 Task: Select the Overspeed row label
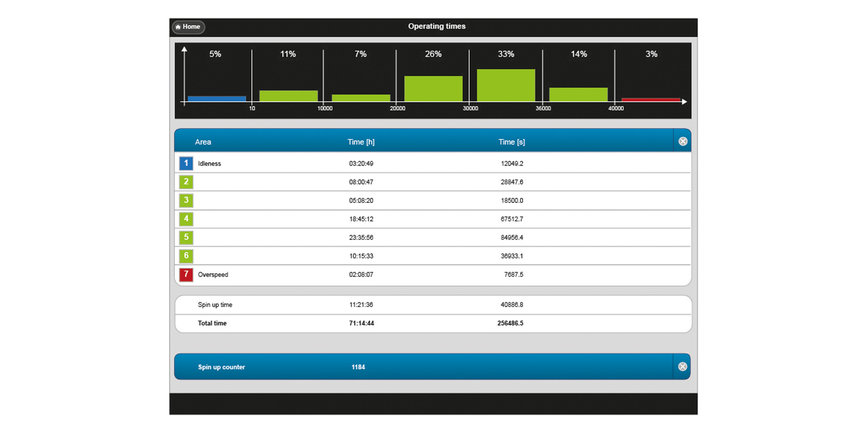[x=213, y=274]
